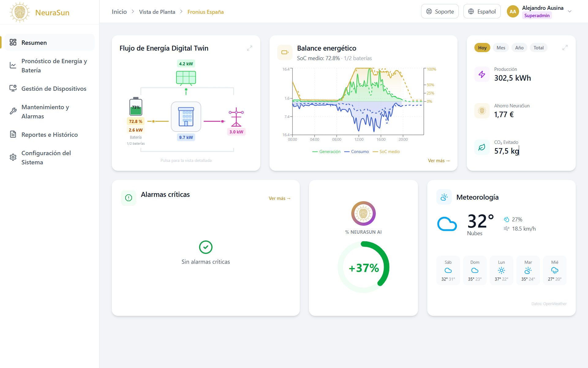Click the battery icon showing 73%

tap(136, 106)
